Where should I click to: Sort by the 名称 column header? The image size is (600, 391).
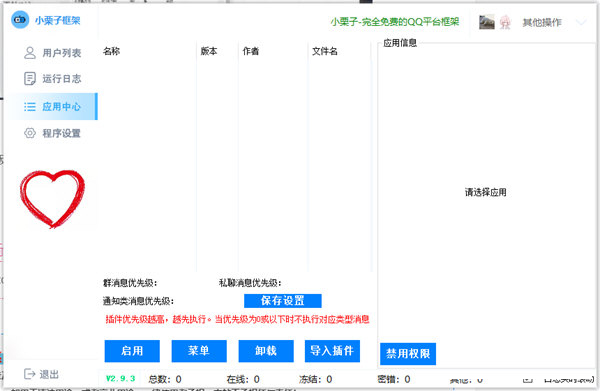coord(111,51)
